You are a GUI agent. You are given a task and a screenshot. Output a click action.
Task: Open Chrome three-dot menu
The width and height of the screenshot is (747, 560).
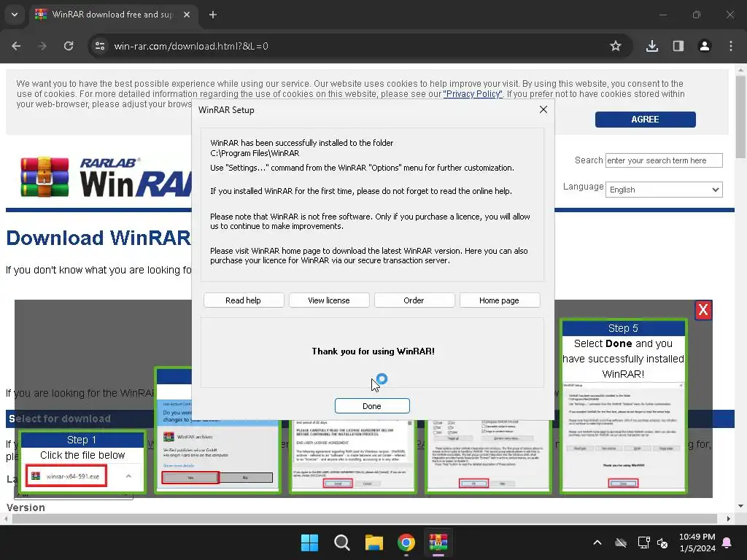pos(731,46)
